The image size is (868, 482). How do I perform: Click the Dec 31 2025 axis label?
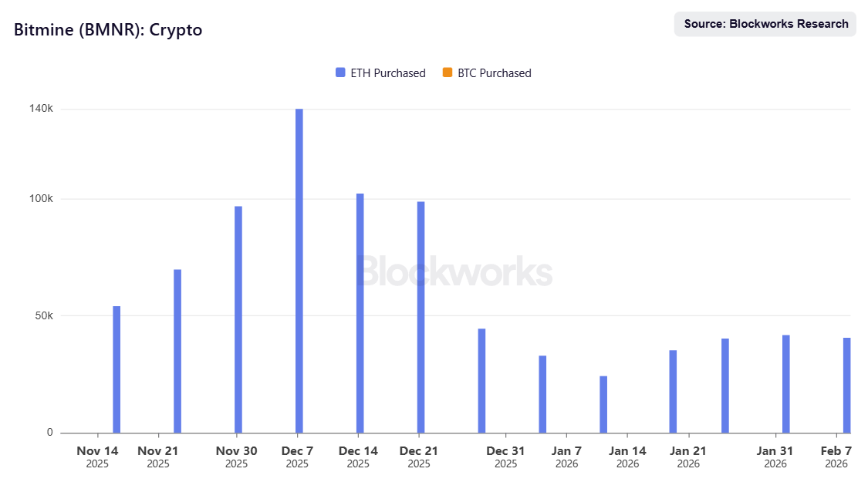click(x=506, y=457)
